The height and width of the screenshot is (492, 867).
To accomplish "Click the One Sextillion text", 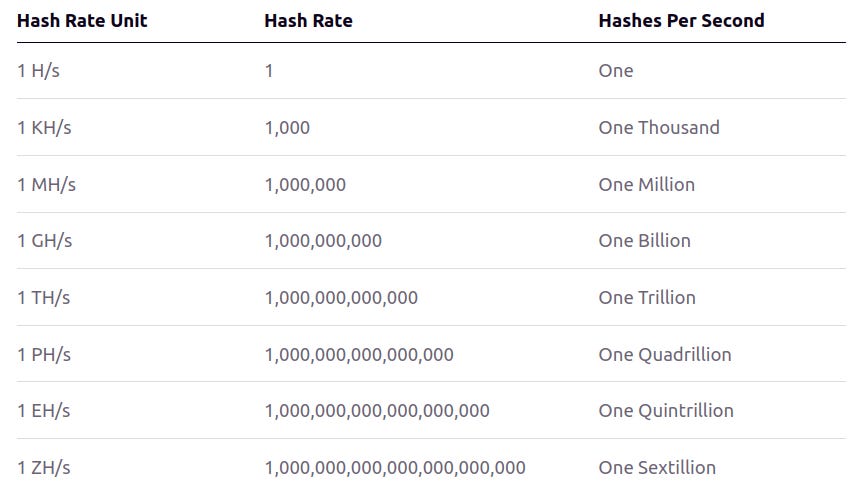I will point(657,468).
